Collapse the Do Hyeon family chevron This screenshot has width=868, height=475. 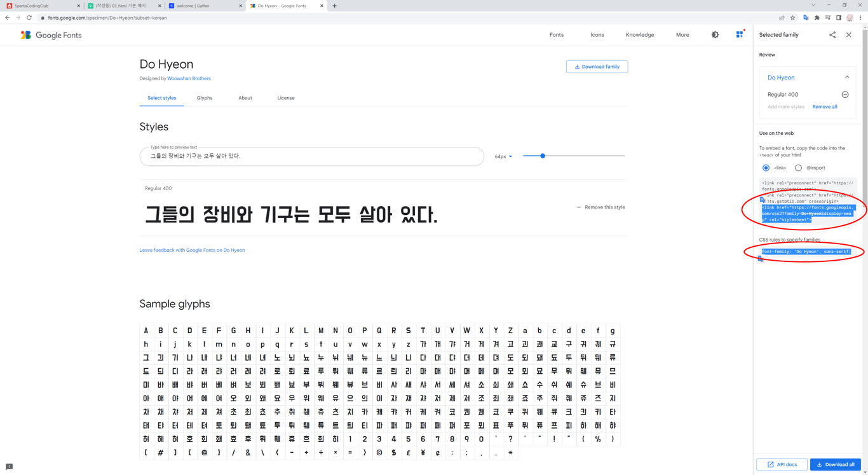[x=847, y=77]
